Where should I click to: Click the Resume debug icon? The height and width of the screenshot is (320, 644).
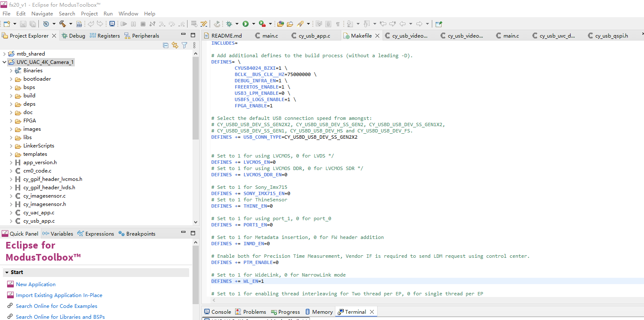[x=124, y=24]
